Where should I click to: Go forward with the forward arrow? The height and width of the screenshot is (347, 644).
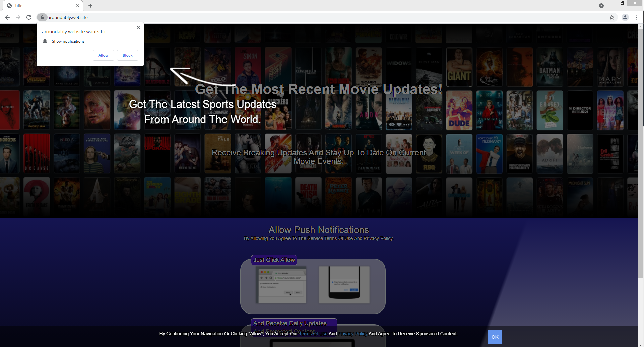(x=18, y=17)
